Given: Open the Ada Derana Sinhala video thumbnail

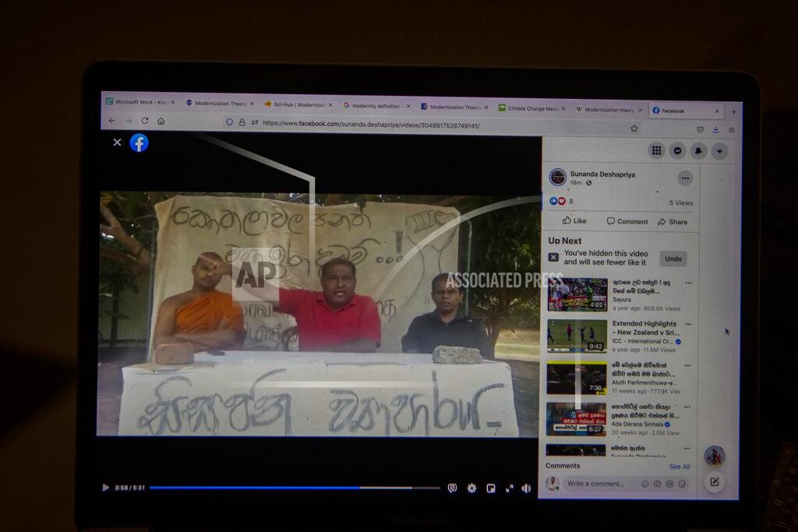Looking at the screenshot, I should [576, 419].
